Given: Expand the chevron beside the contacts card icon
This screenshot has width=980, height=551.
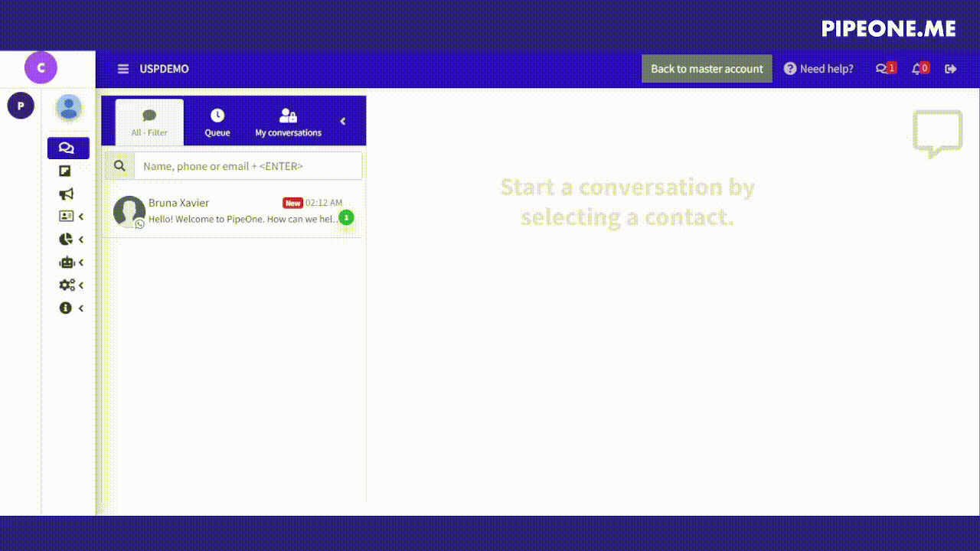Looking at the screenshot, I should [x=81, y=217].
